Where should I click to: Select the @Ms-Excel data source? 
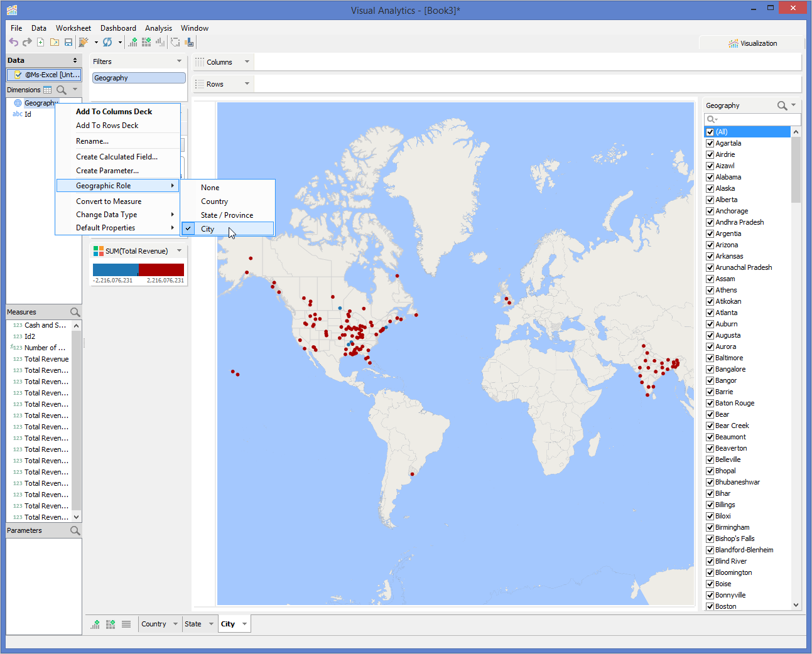[x=44, y=75]
